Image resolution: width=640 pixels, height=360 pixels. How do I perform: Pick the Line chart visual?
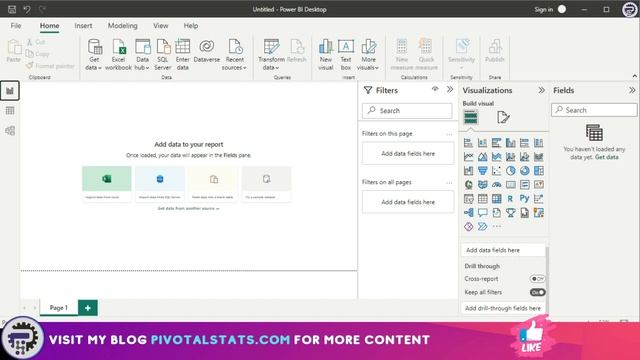click(469, 157)
